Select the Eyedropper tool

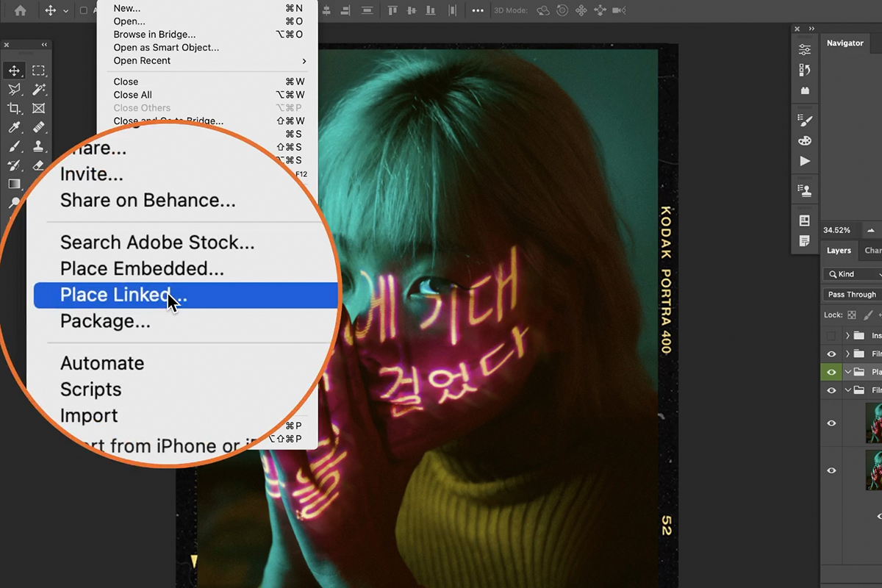[x=14, y=128]
